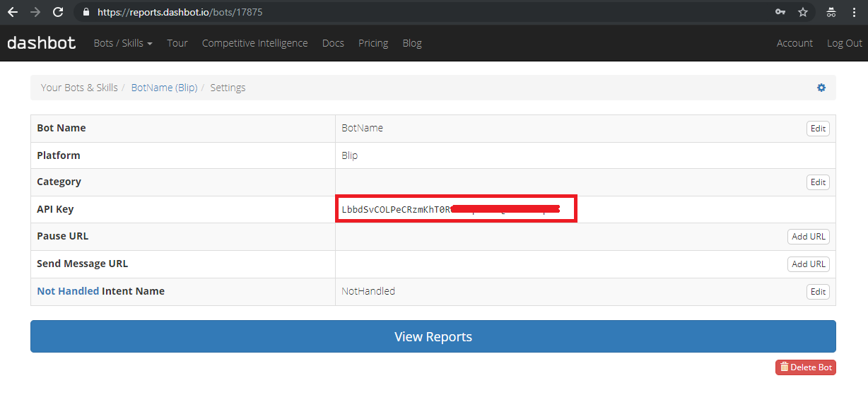Click the padlock site security icon
Viewport: 868px width, 395px height.
coord(86,12)
